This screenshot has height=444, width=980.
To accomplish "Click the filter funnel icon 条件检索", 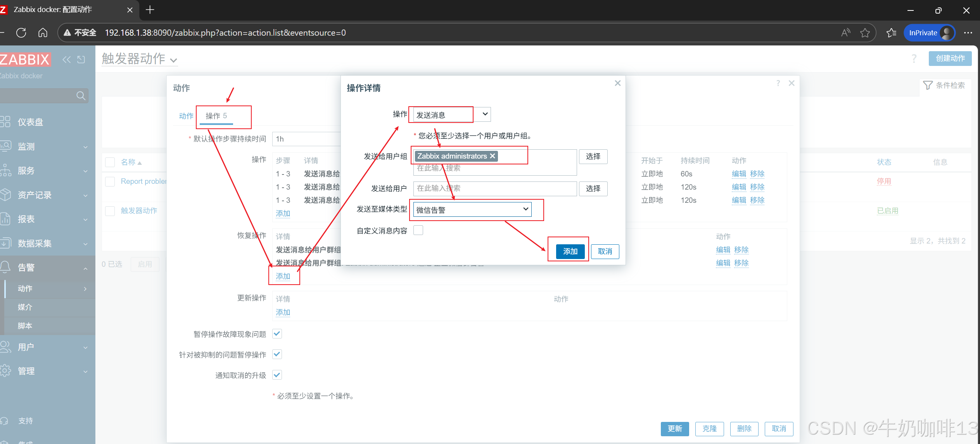I will coord(928,85).
